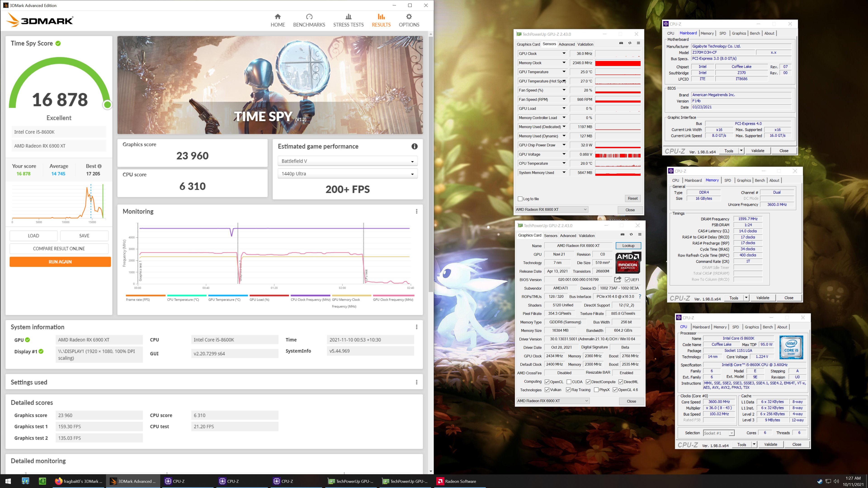The image size is (868, 488).
Task: Click the volume icon in the system tray
Action: 836,481
